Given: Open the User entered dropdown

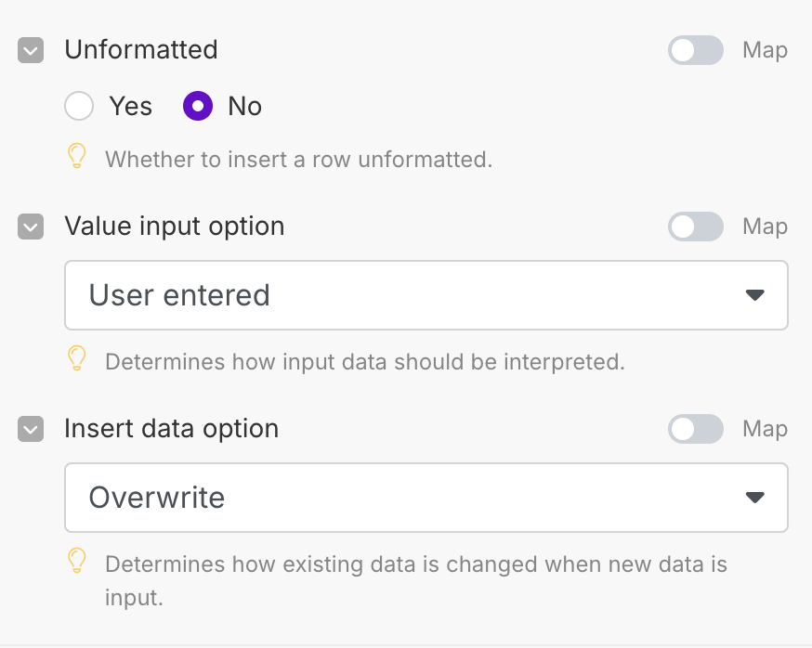Looking at the screenshot, I should click(x=426, y=295).
